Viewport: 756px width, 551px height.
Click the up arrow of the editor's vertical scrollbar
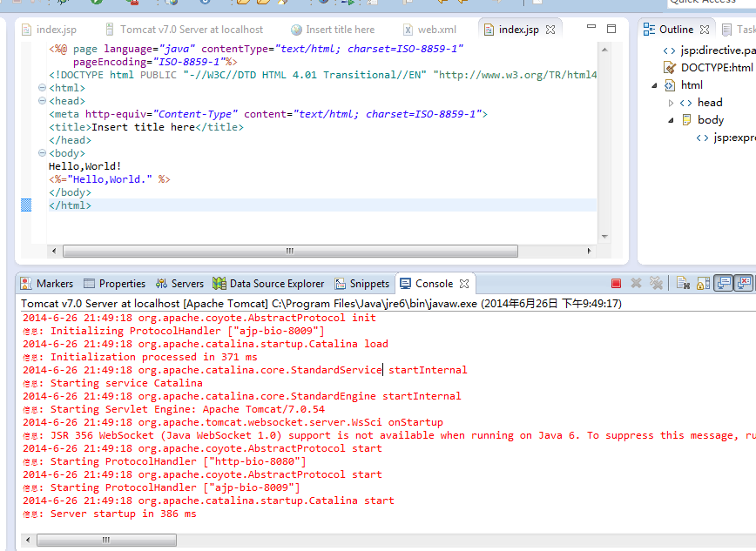pyautogui.click(x=604, y=49)
